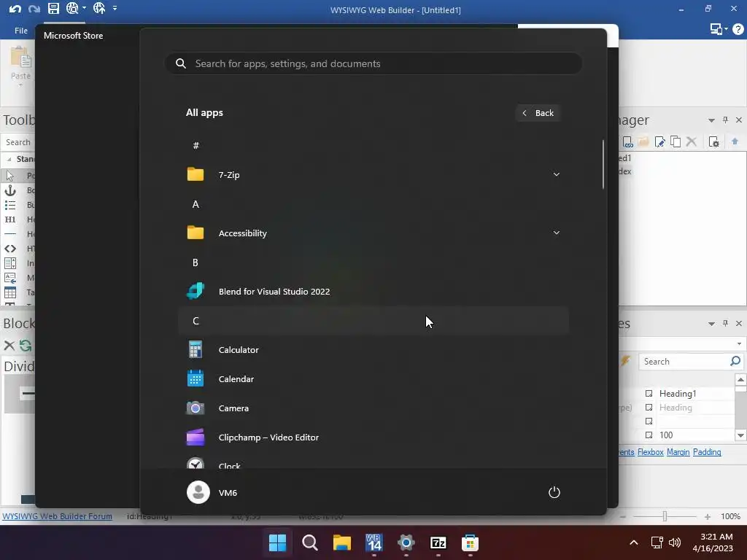Open the File menu
The image size is (747, 560).
(x=21, y=31)
